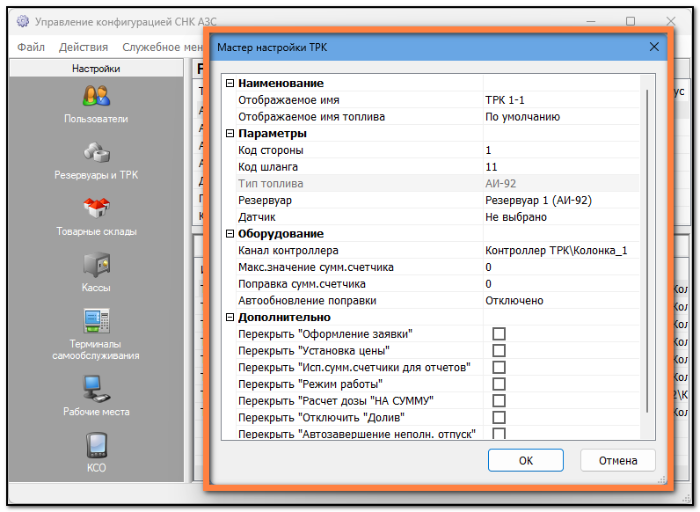Close the Мастер настройки ТРК dialog
Image resolution: width=700 pixels, height=512 pixels.
654,47
